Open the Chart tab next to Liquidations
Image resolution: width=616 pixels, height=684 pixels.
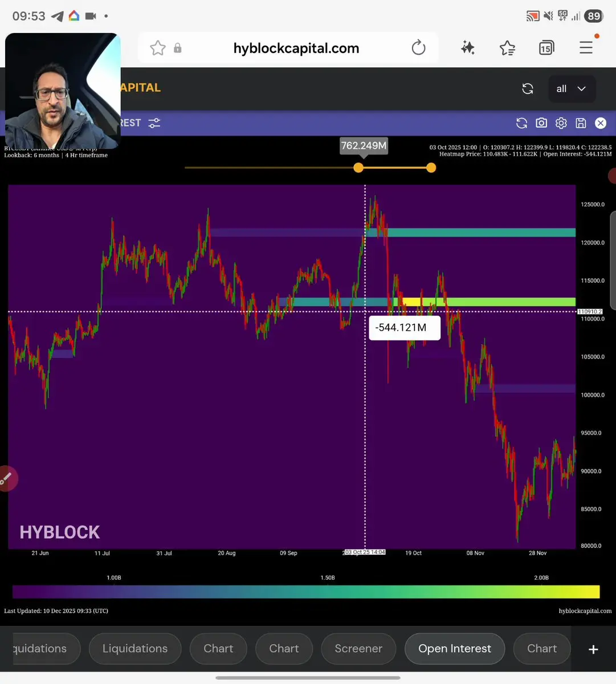pyautogui.click(x=218, y=649)
